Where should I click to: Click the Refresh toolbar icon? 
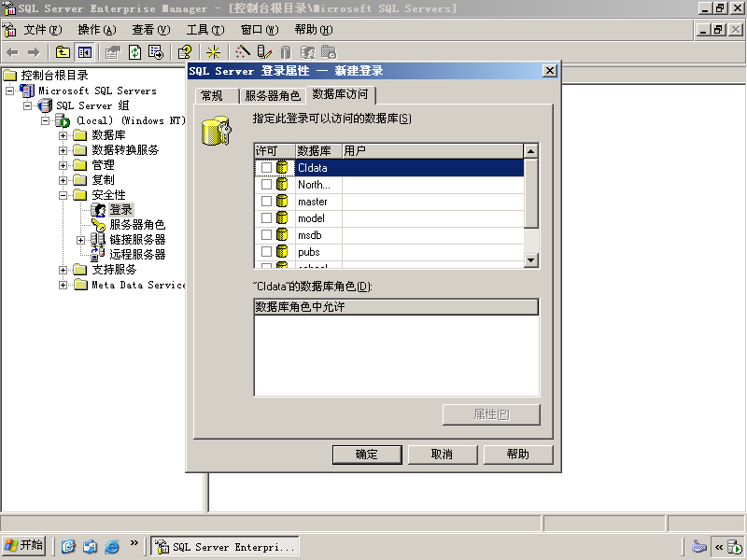click(134, 52)
